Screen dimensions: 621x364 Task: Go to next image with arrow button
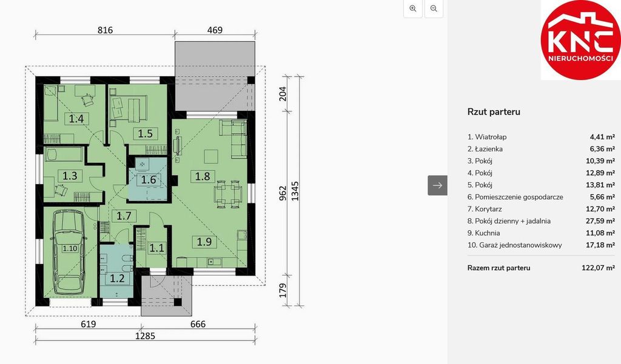[437, 185]
